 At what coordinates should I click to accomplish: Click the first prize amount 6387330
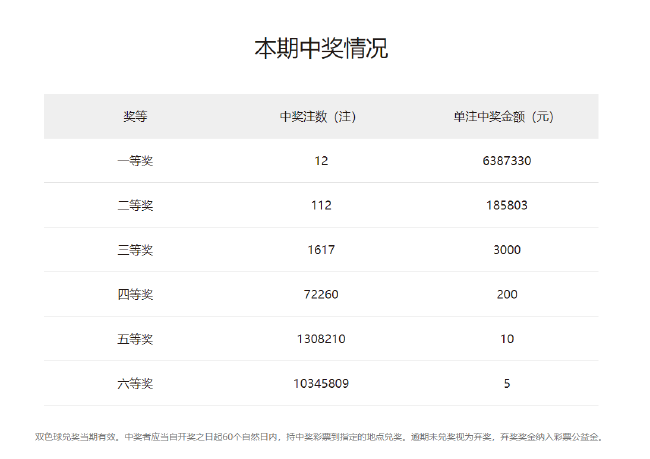[x=506, y=161]
